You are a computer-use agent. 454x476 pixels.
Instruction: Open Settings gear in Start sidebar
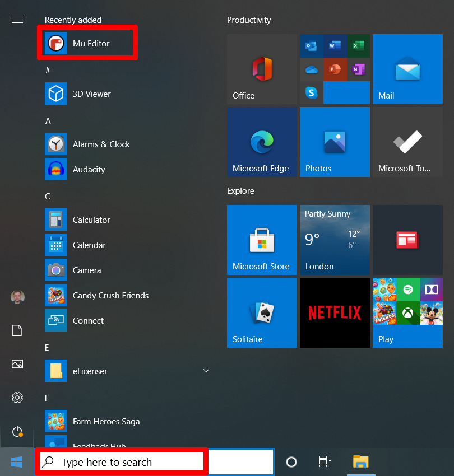[17, 398]
